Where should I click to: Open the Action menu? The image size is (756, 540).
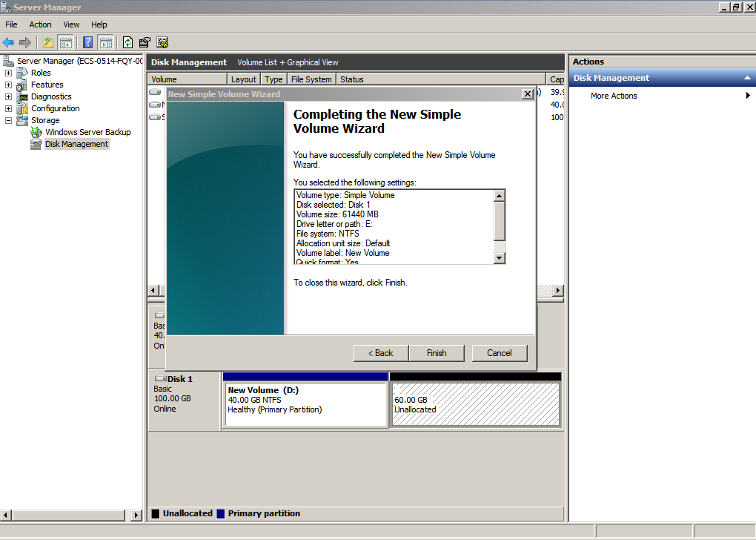pos(40,24)
